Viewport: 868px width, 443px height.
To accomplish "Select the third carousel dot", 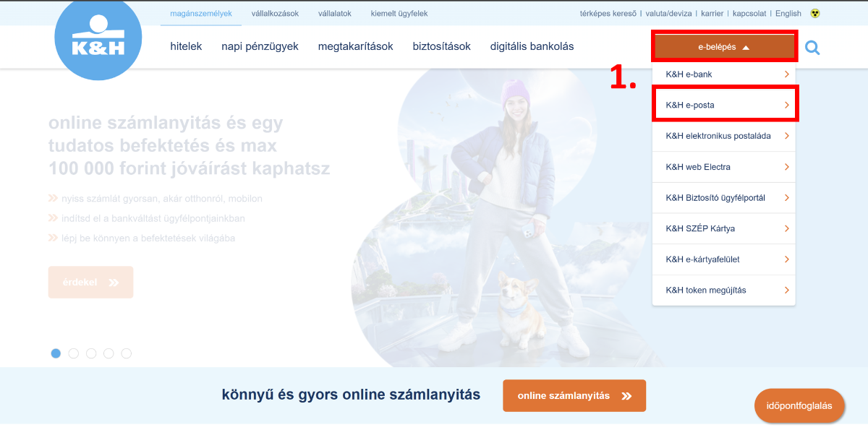I will pos(91,353).
